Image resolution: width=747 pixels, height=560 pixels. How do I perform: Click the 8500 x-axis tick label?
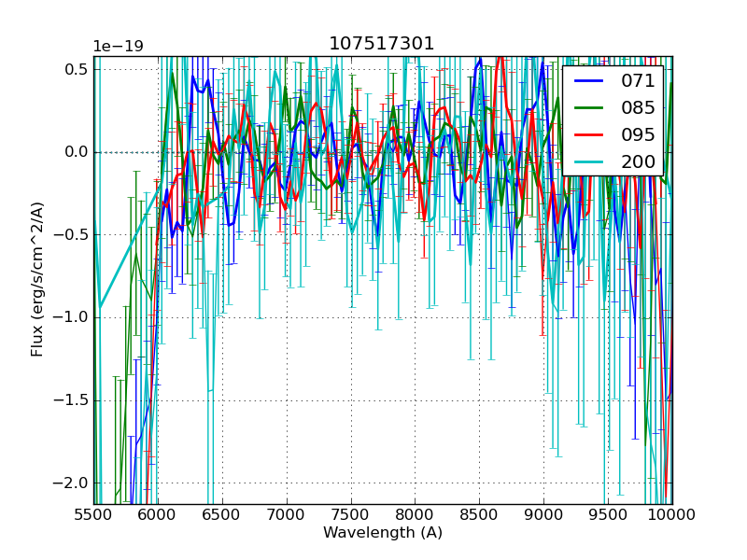[480, 514]
